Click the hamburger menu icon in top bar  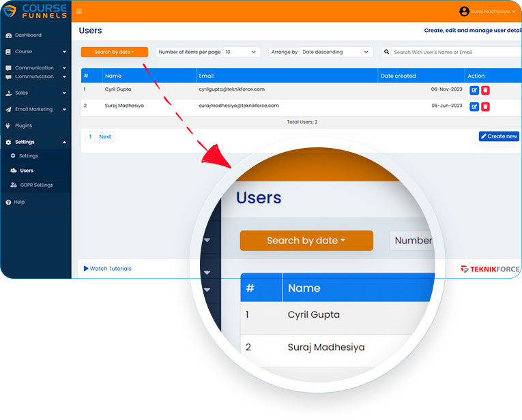point(79,11)
